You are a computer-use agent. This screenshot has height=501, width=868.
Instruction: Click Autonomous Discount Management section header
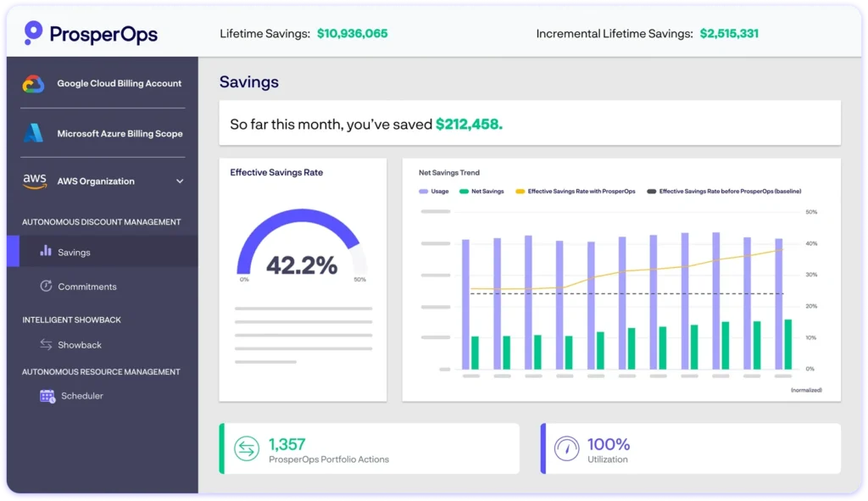[102, 222]
